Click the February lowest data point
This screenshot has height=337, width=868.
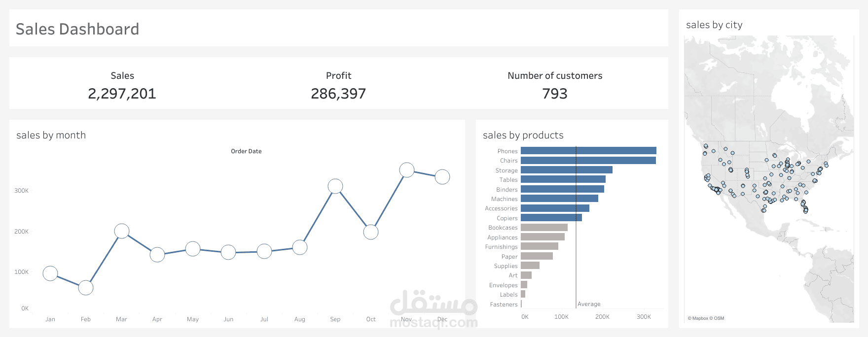pos(86,288)
